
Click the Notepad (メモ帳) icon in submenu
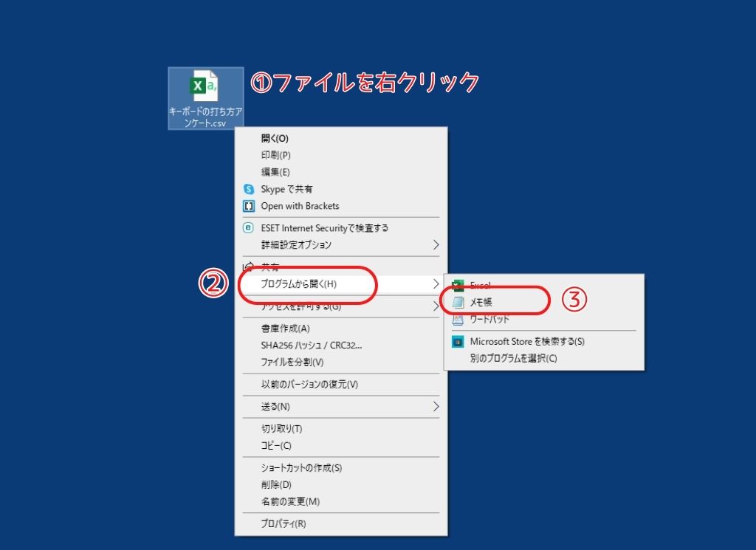458,302
